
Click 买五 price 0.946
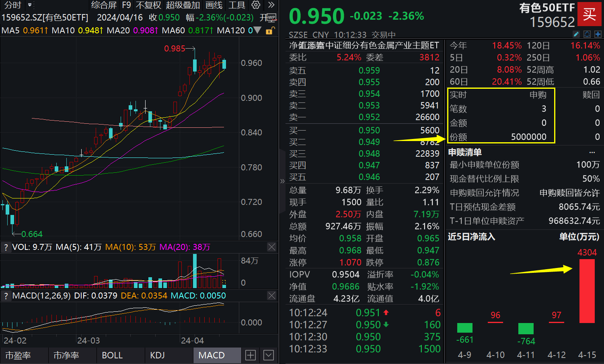[369, 177]
